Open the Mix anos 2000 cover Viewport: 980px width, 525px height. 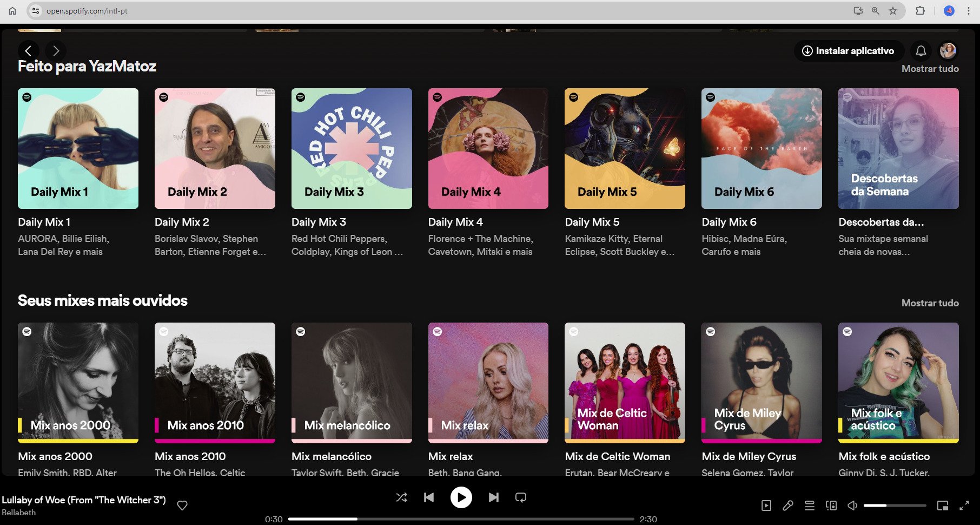pos(78,383)
